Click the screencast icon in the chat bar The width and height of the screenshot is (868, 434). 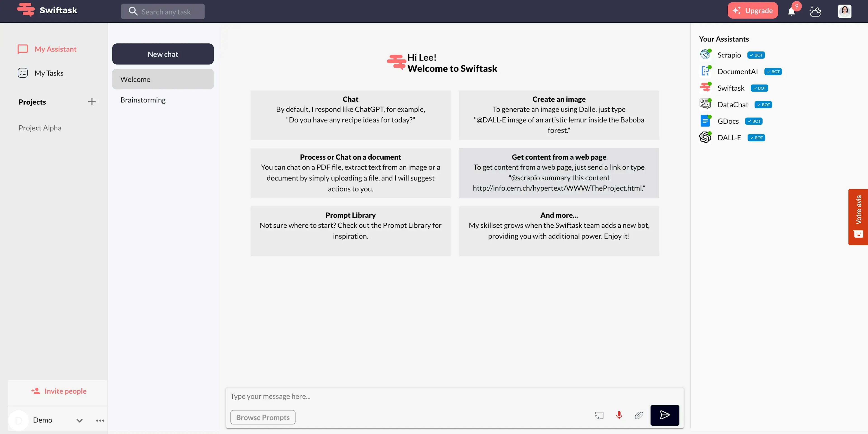(599, 415)
